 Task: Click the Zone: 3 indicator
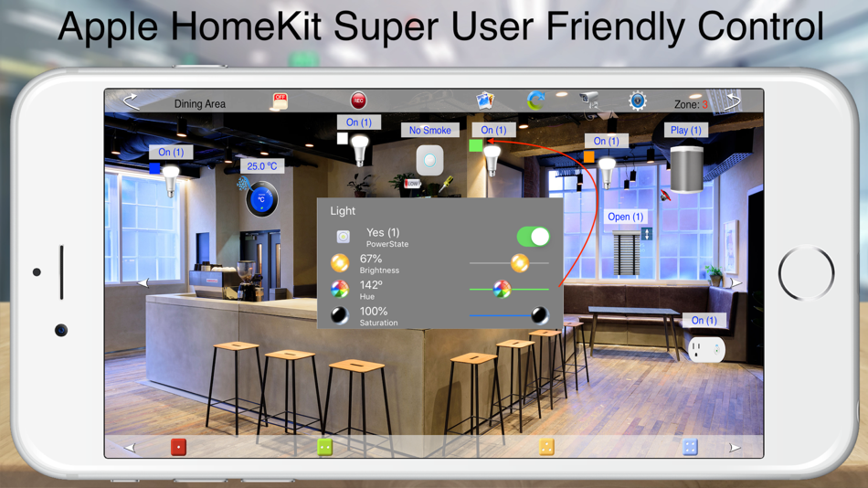(x=691, y=104)
